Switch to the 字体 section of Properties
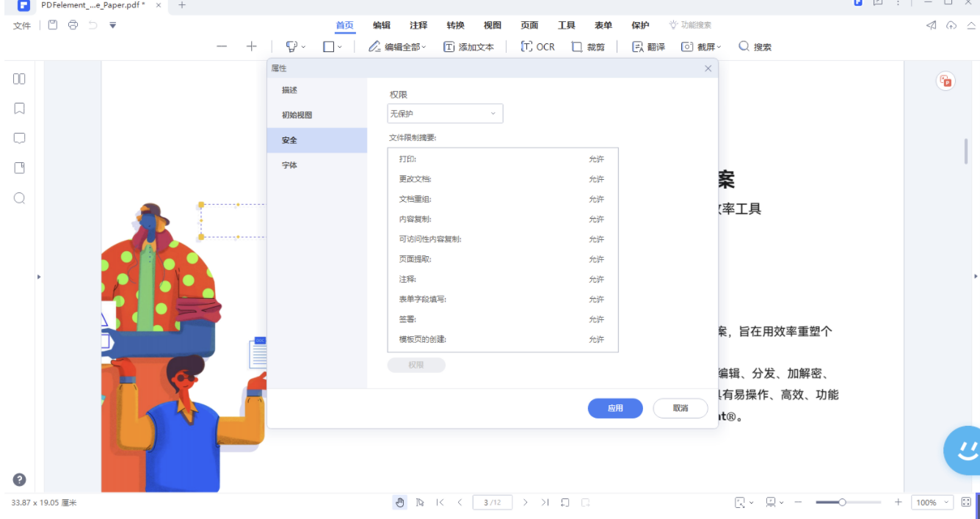Viewport: 980px width, 519px height. click(x=289, y=165)
